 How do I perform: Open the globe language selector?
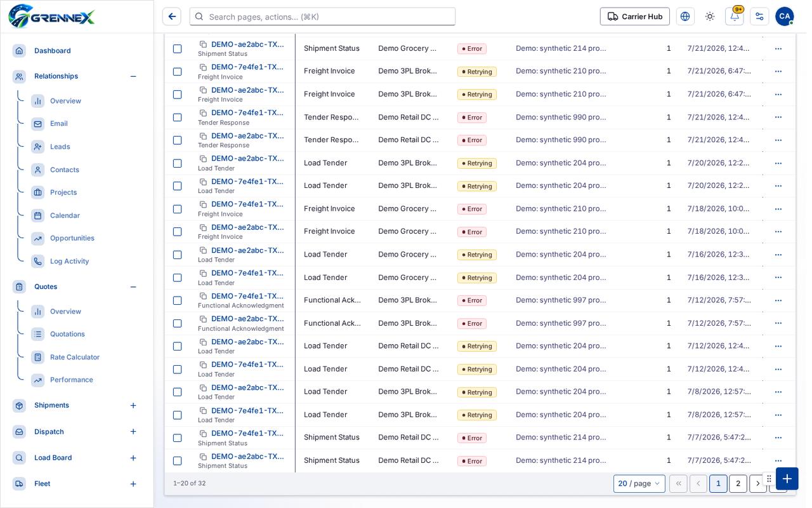[x=685, y=17]
